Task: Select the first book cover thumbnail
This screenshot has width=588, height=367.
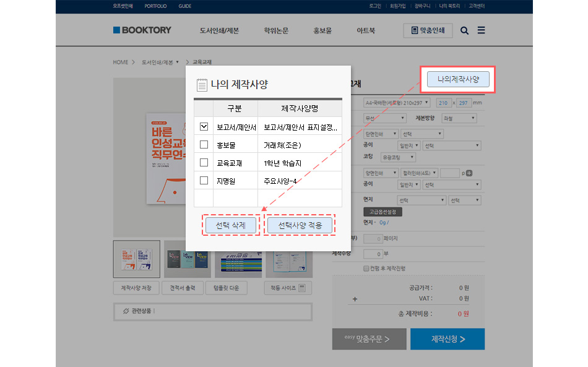Action: click(x=136, y=259)
